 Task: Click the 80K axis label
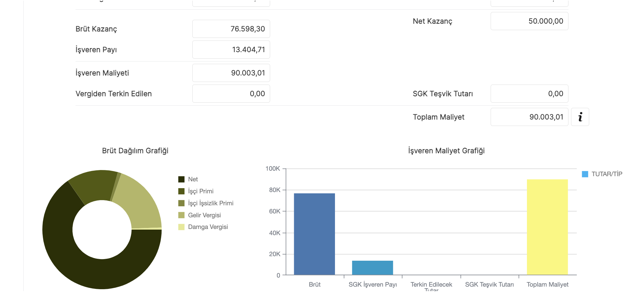(275, 190)
